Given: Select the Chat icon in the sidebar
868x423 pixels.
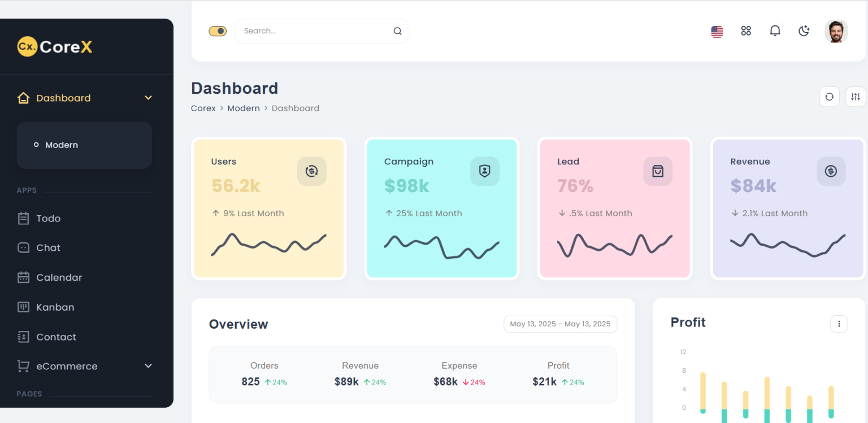Looking at the screenshot, I should (23, 247).
